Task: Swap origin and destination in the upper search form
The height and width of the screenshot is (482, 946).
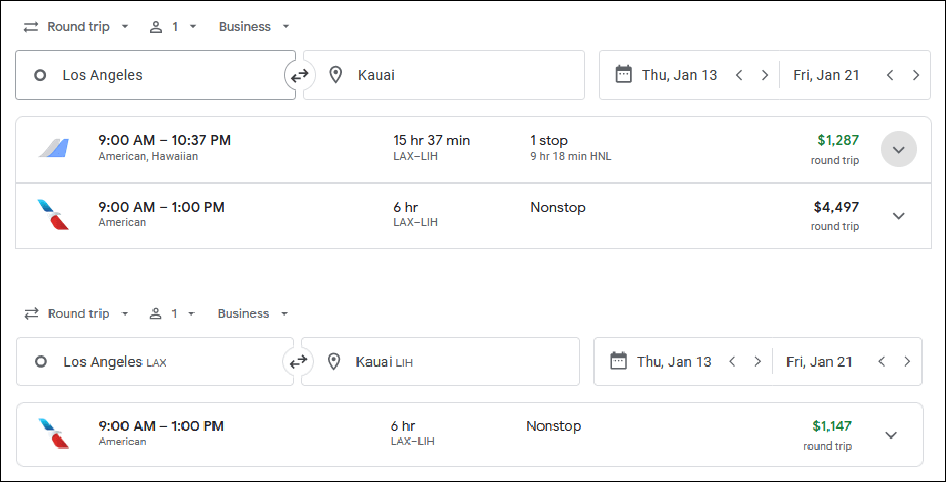Action: point(299,75)
